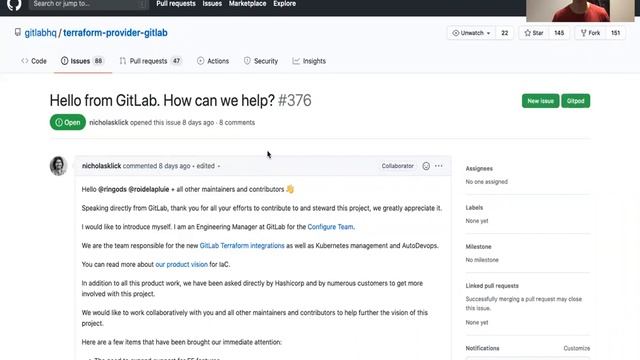640x360 pixels.
Task: Open Explore in top navigation
Action: (284, 4)
